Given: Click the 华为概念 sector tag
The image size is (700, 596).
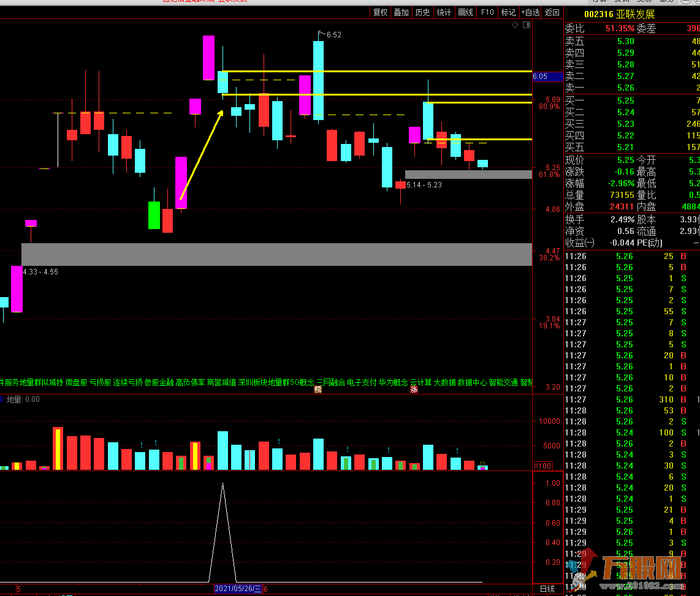Looking at the screenshot, I should point(393,382).
